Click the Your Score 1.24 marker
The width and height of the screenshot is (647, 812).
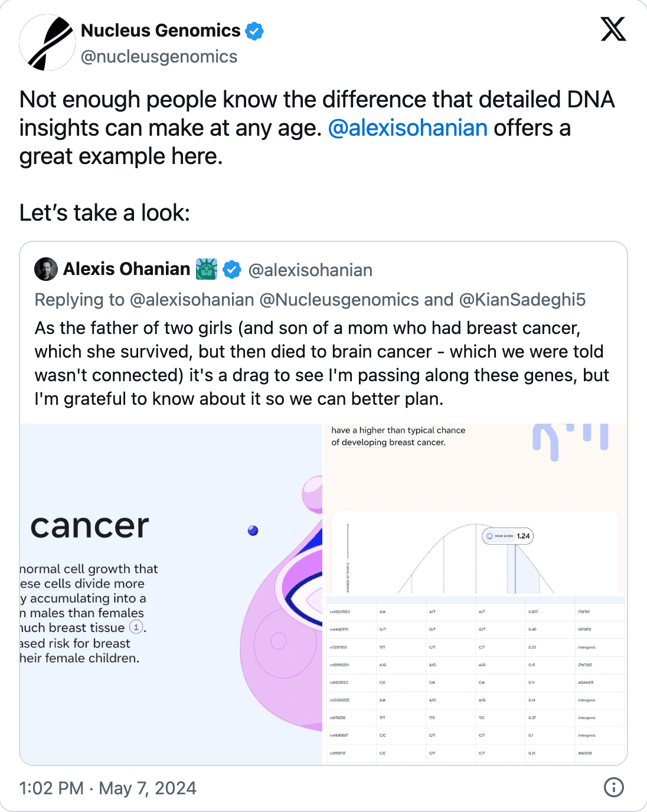tap(508, 536)
